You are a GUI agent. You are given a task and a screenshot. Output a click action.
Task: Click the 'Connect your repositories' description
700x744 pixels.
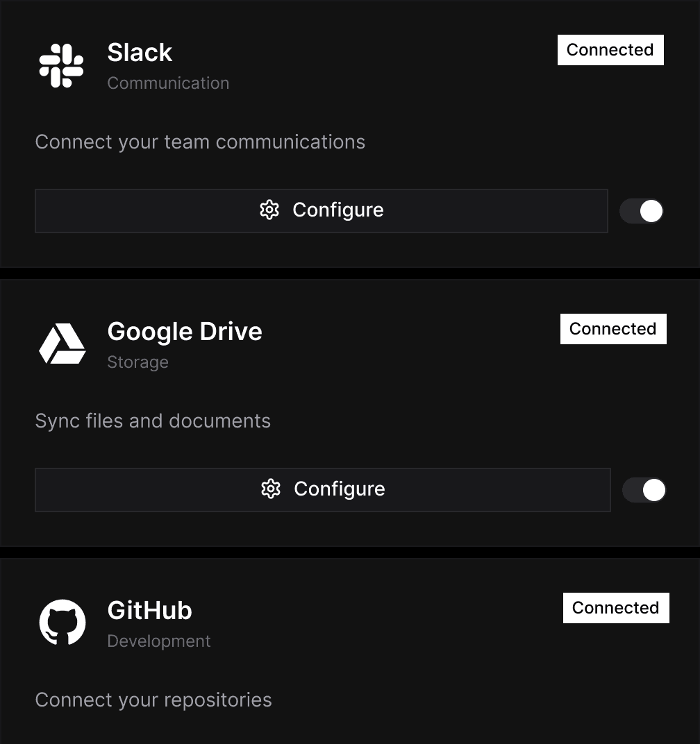(153, 700)
